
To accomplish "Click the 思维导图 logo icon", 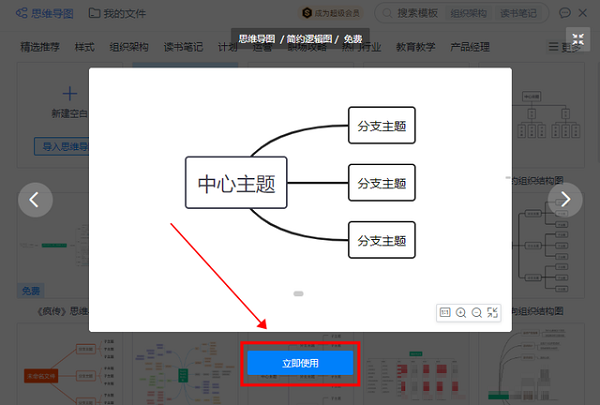I will point(21,13).
